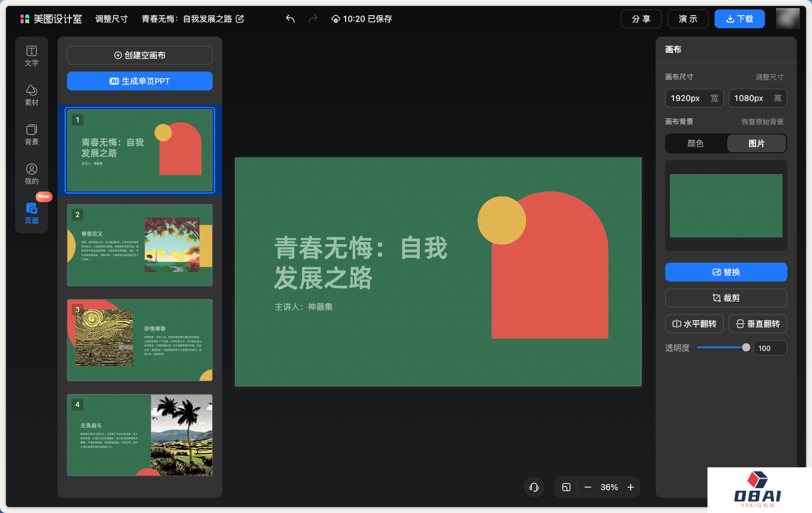This screenshot has height=513, width=812.
Task: Click the cloud saved status icon
Action: point(335,19)
